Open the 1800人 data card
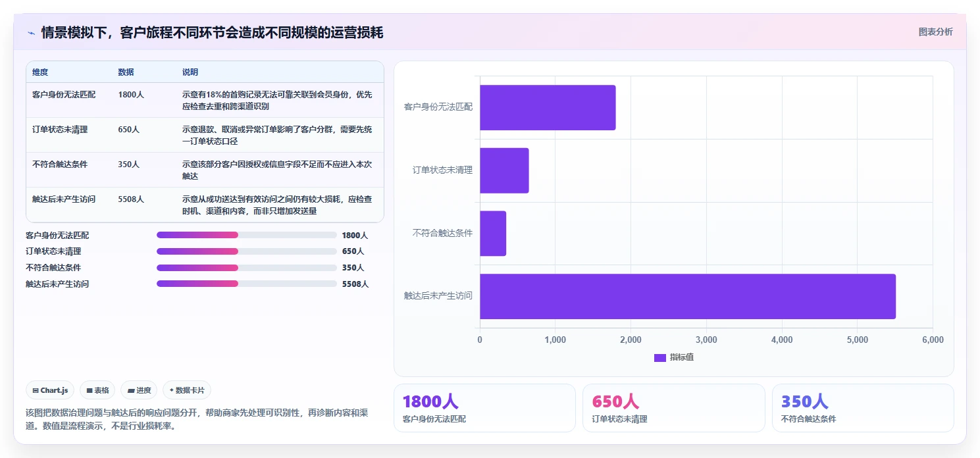The image size is (980, 458). [484, 408]
